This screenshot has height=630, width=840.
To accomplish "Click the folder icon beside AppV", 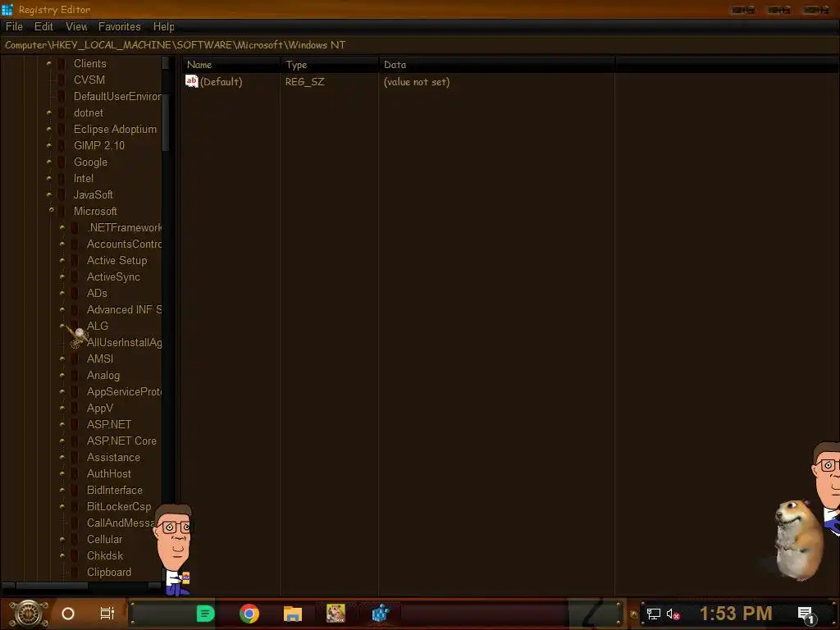I will [75, 409].
